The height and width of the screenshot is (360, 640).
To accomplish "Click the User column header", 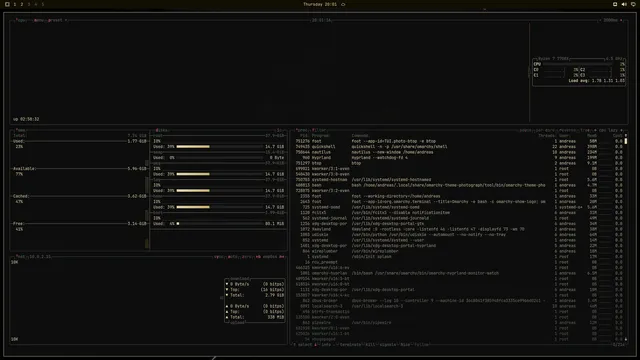I will tap(564, 136).
